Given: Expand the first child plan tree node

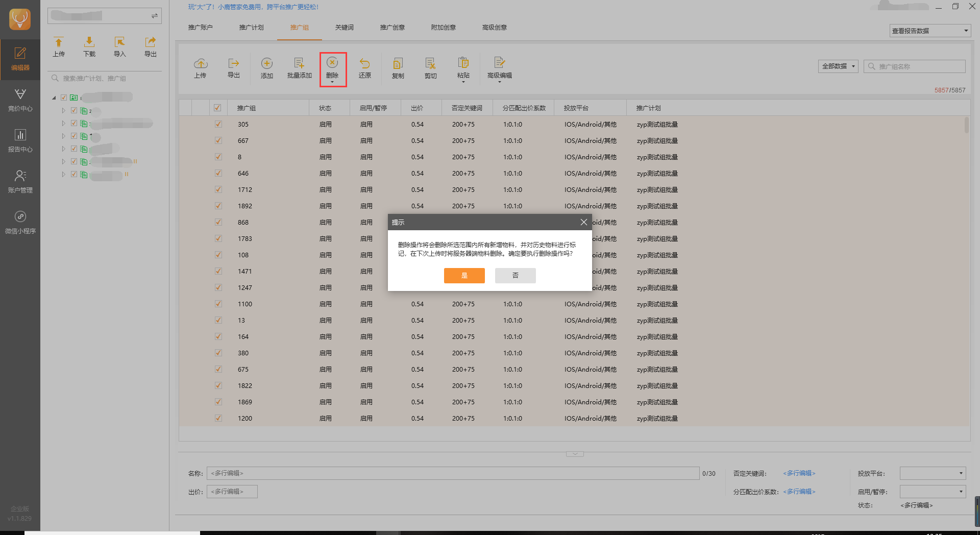Looking at the screenshot, I should [63, 110].
